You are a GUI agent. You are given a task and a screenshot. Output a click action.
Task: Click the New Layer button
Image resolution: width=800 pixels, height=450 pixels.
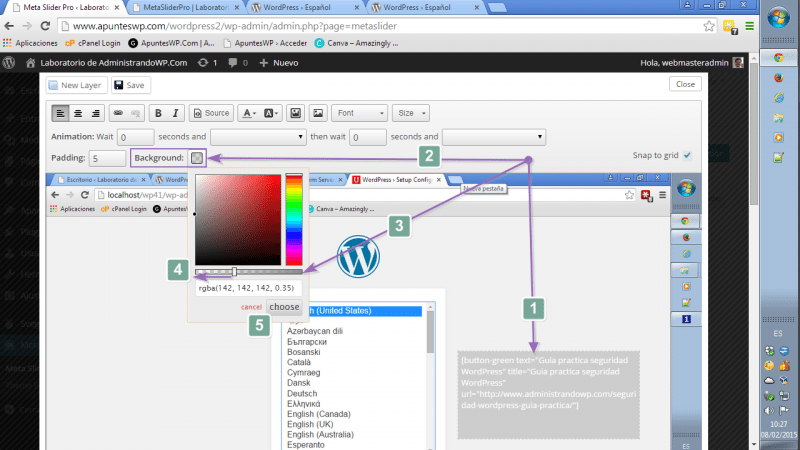click(x=76, y=85)
